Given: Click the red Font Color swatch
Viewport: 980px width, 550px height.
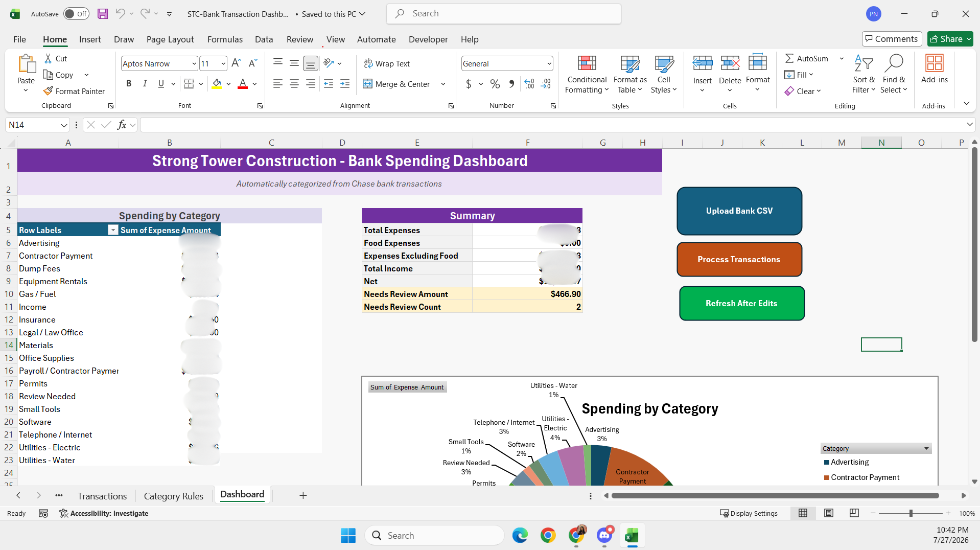Looking at the screenshot, I should pyautogui.click(x=243, y=84).
